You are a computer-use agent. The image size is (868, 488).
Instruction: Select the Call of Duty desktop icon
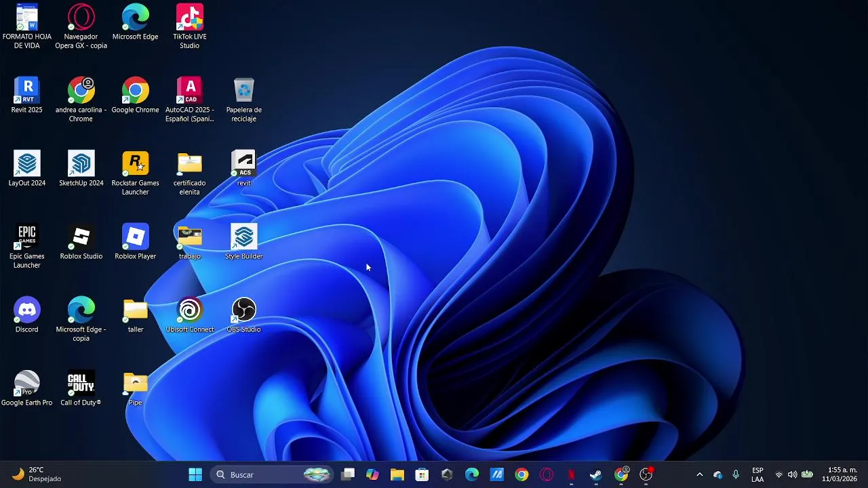tap(81, 388)
